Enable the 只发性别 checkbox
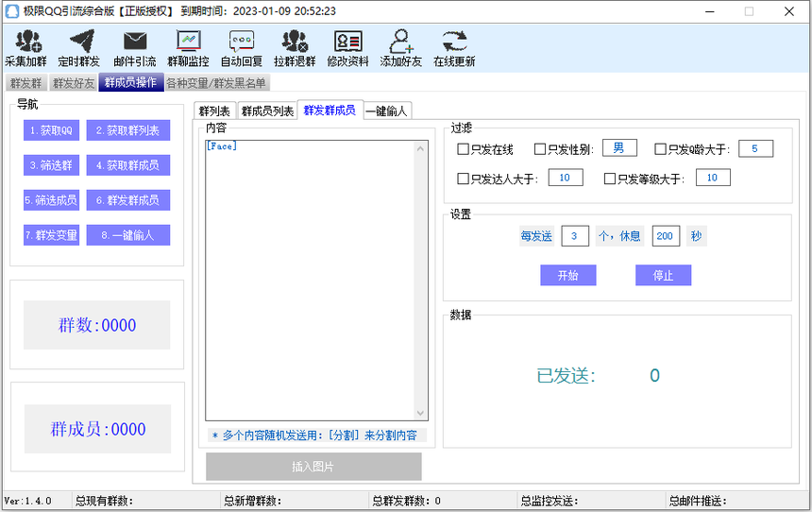 [x=540, y=149]
